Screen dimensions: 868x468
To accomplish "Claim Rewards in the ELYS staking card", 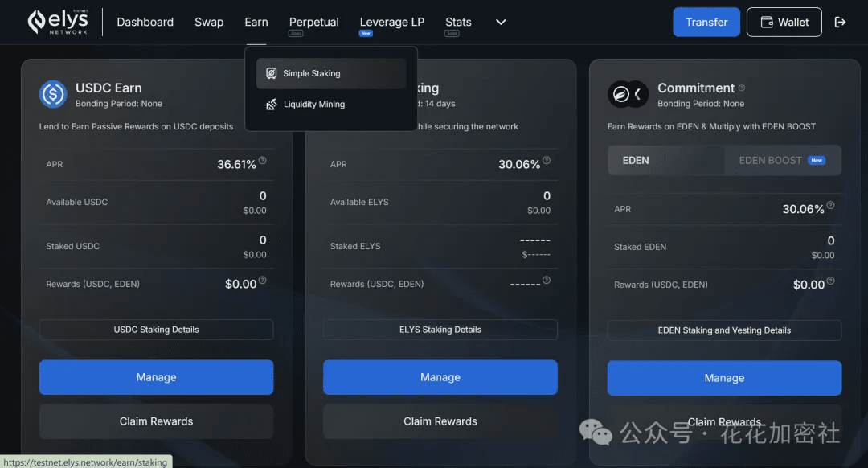I will click(x=440, y=421).
